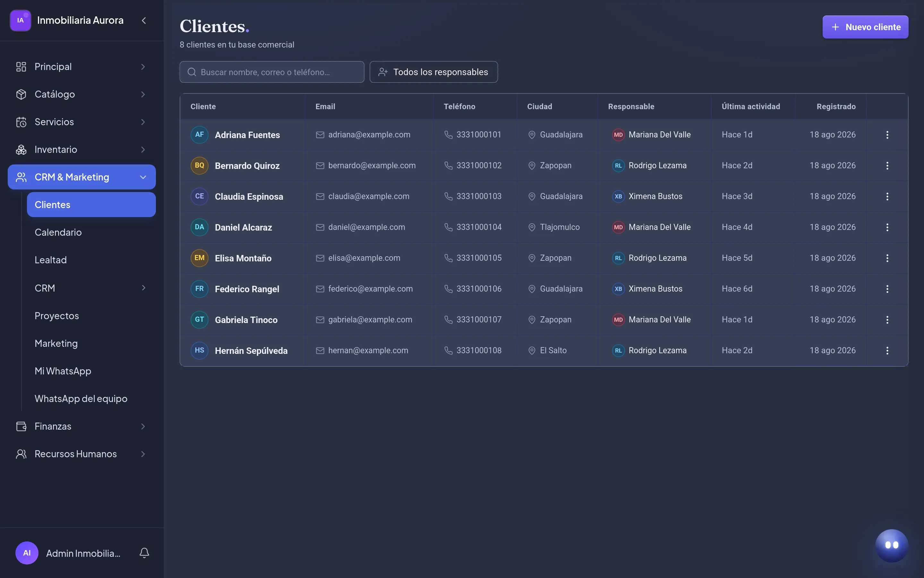
Task: Expand the Principal menu section
Action: [82, 66]
